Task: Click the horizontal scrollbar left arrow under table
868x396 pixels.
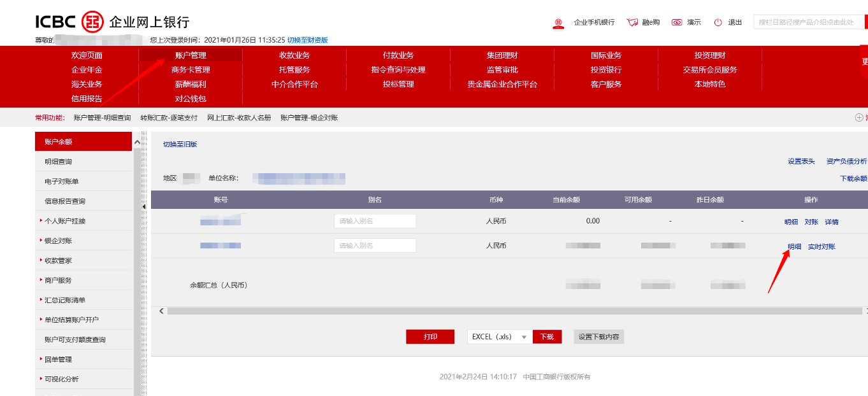Action: click(162, 311)
